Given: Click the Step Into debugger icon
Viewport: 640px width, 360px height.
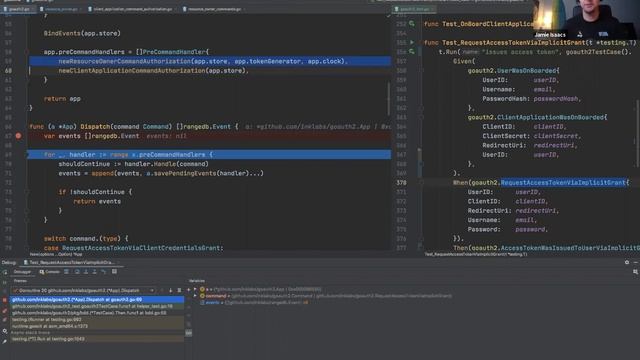Looking at the screenshot, I should [86, 272].
